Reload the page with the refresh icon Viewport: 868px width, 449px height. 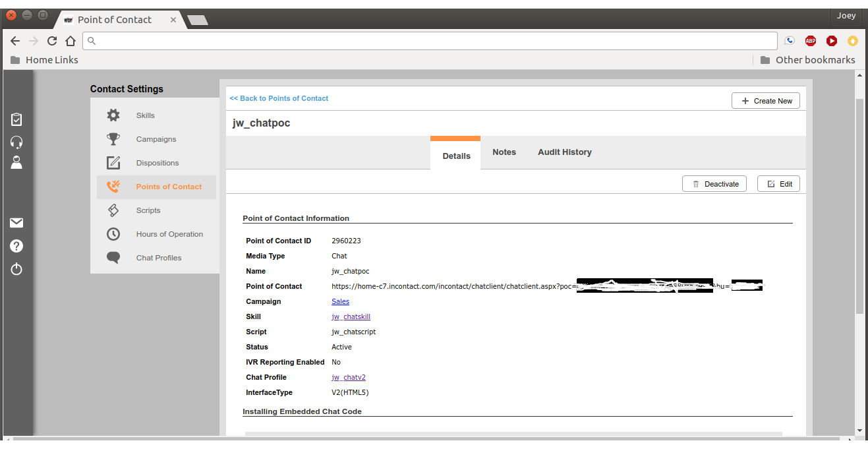52,40
